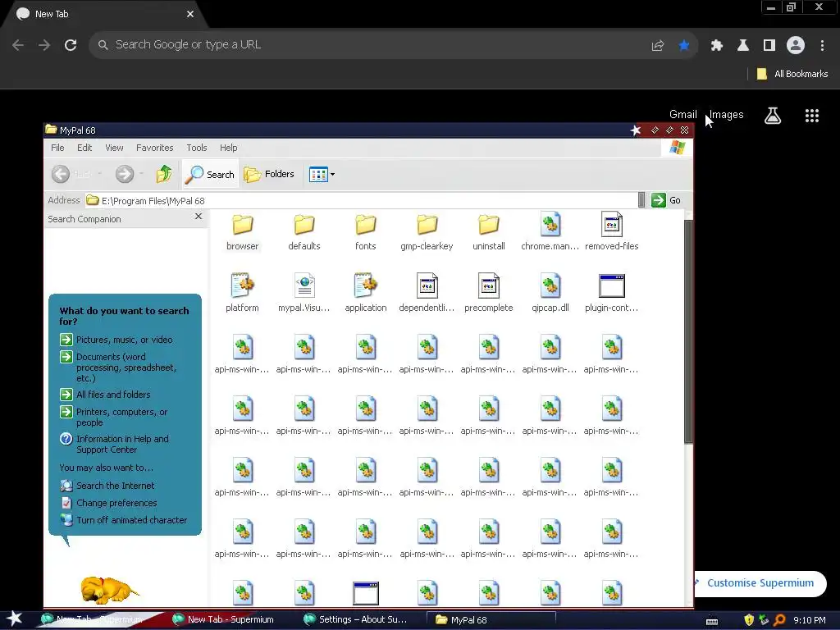Open the Extensions puzzle icon

click(x=717, y=46)
